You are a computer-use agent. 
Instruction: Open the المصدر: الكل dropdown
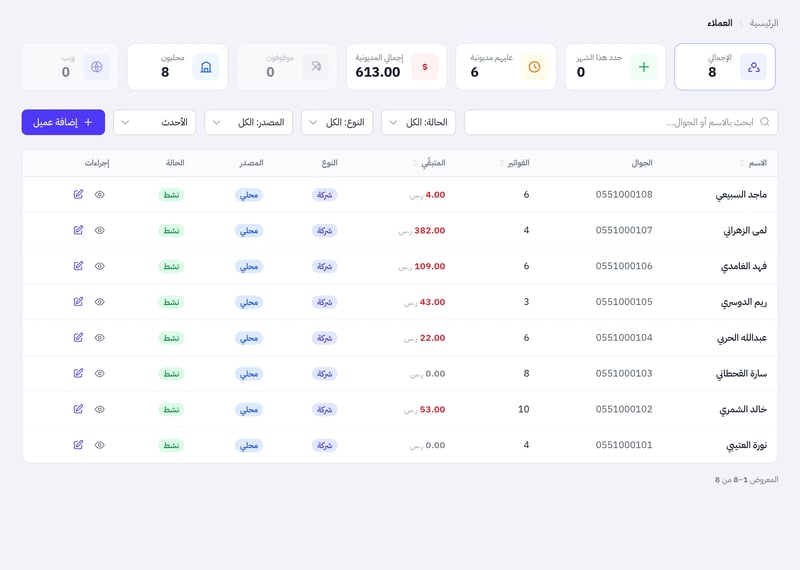(248, 122)
